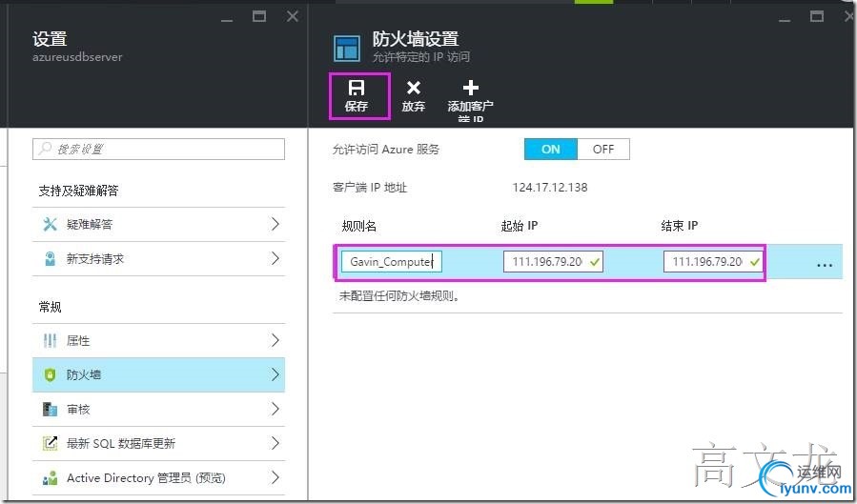Click the 结束 IP input field
Screen dimensions: 857x504
(x=713, y=262)
